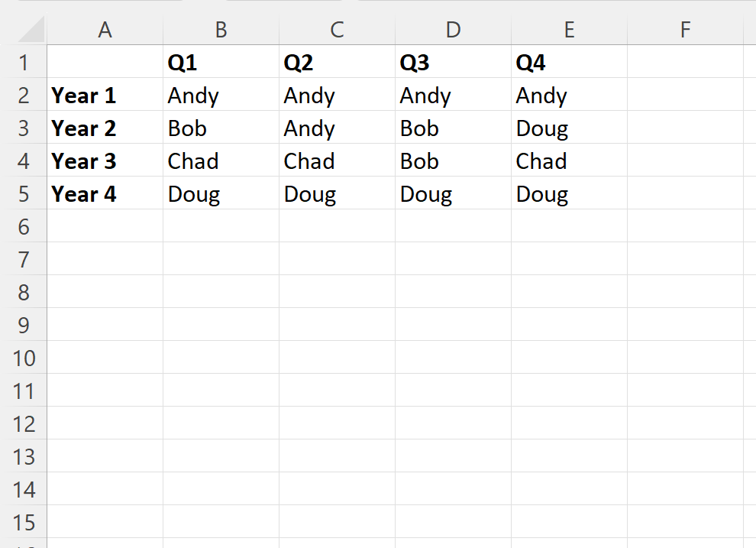756x548 pixels.
Task: Select column B header
Action: click(x=221, y=30)
